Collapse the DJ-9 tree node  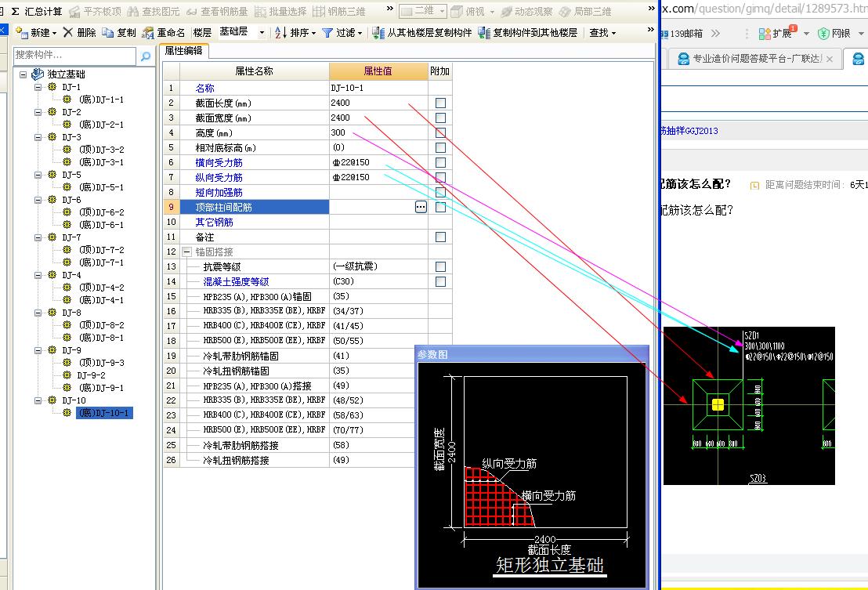click(x=38, y=350)
